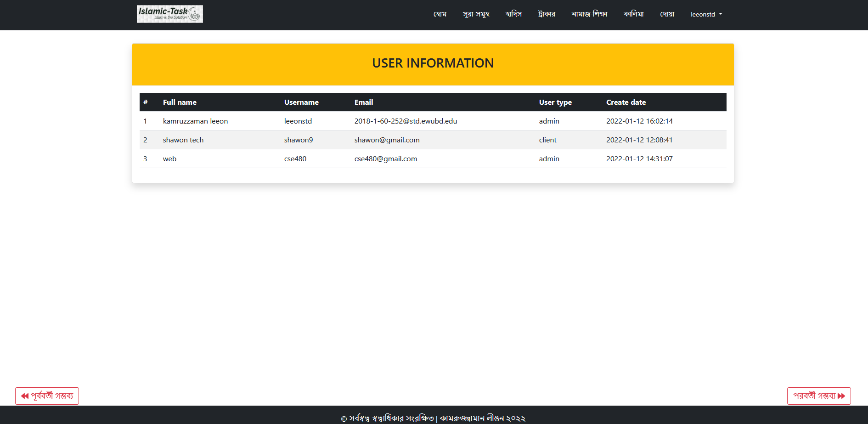This screenshot has width=868, height=424.
Task: Go to the হাদিস page
Action: coord(513,14)
